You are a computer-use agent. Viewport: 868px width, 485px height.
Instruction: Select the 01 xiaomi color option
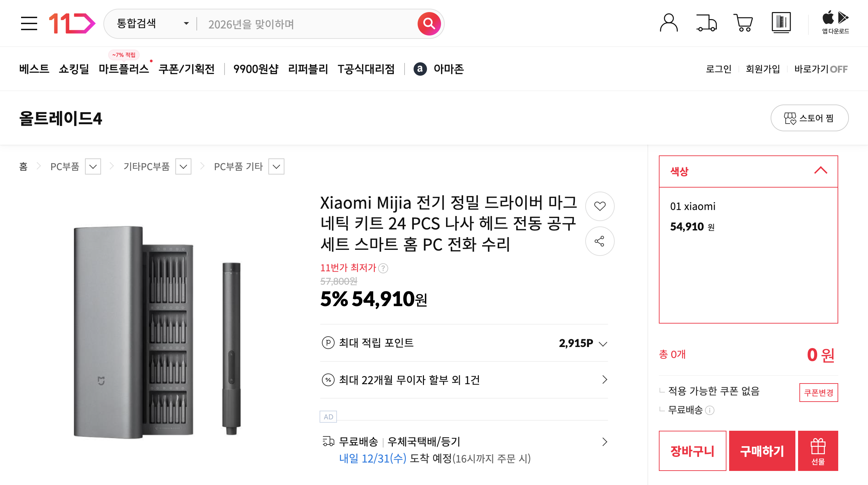(694, 206)
